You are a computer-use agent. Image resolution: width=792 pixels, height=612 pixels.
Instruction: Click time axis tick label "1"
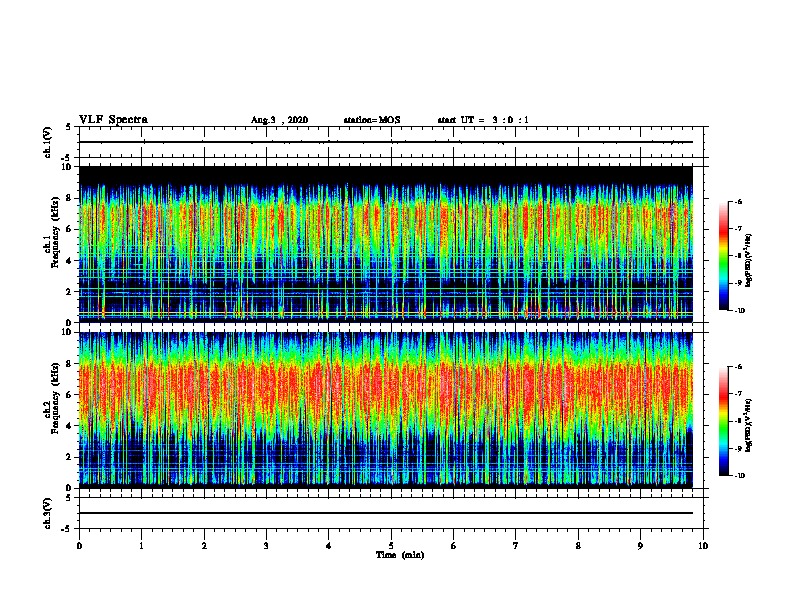click(x=141, y=546)
